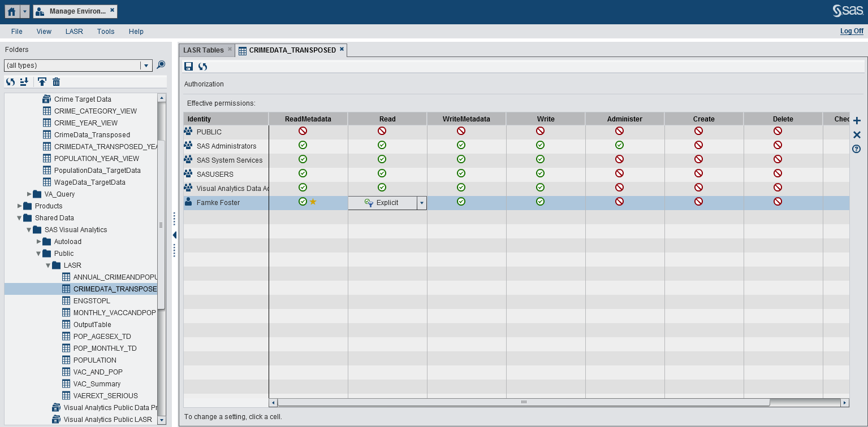The width and height of the screenshot is (868, 427).
Task: Open the dropdown arrow beside the Home button
Action: tap(25, 11)
